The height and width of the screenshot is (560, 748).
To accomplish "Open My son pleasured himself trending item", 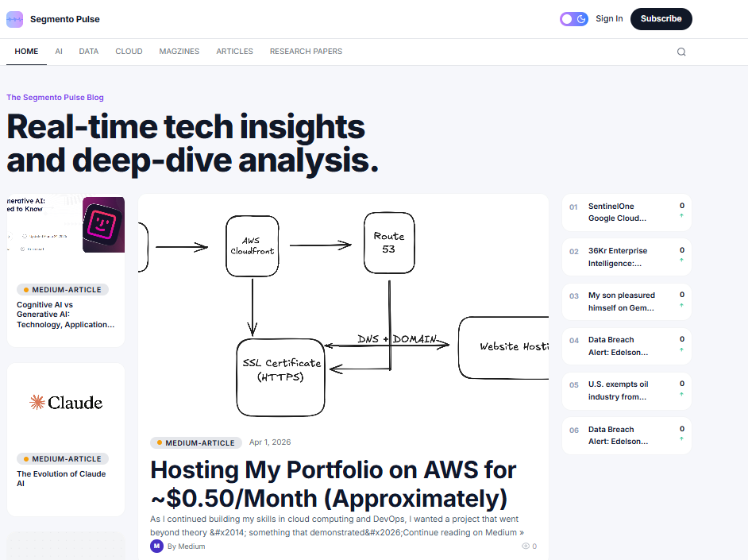I will coord(621,301).
